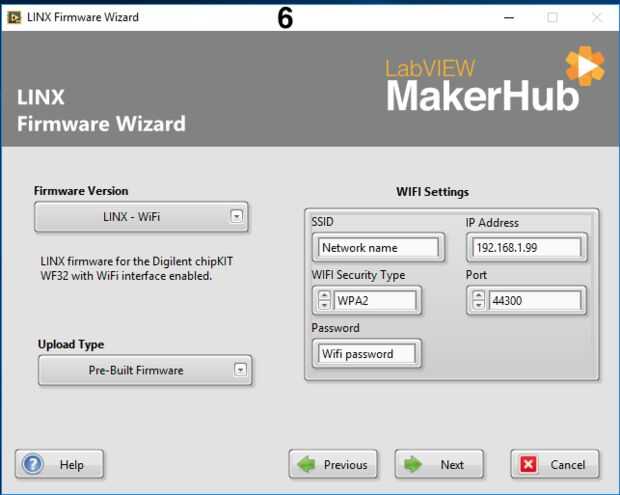The image size is (620, 495).
Task: Click the WIFI Security Type field
Action: [375, 300]
